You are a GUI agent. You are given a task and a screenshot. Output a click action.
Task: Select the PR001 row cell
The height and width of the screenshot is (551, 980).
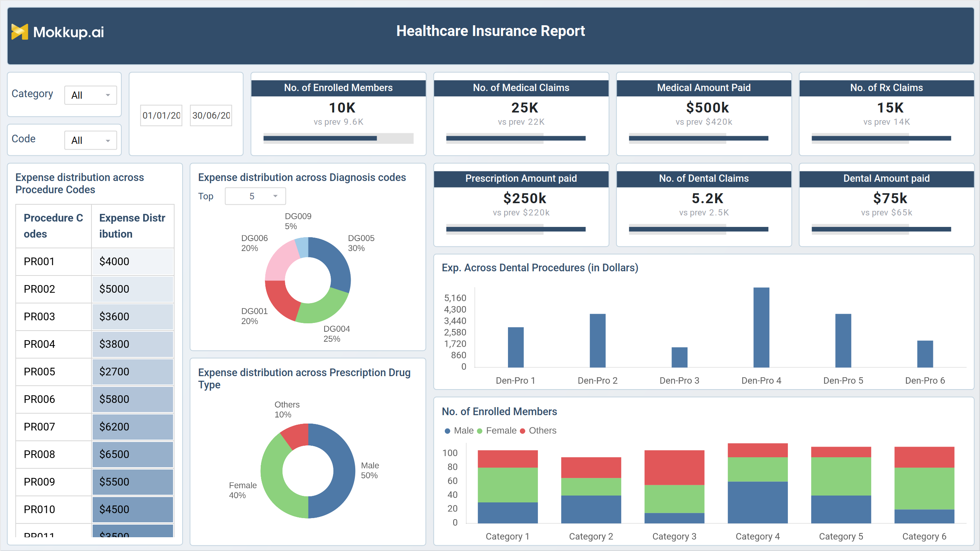coord(54,262)
